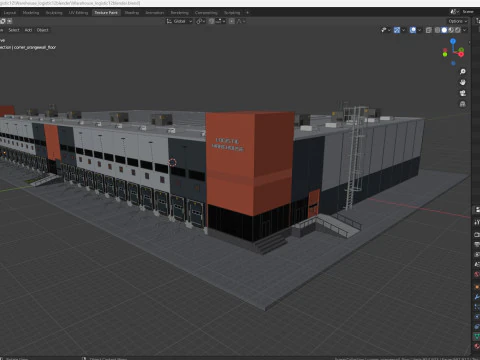
Task: Click the negative Z axis dot on gizmo
Action: pos(453,63)
